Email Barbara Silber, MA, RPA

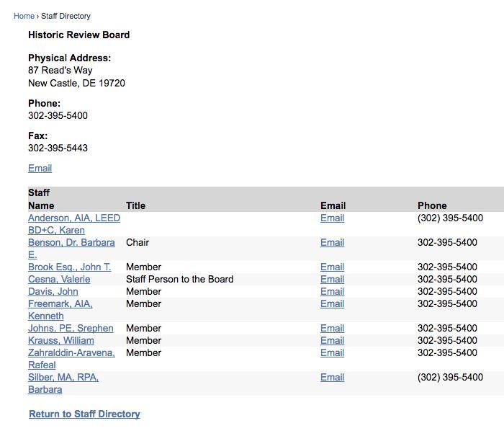[332, 377]
